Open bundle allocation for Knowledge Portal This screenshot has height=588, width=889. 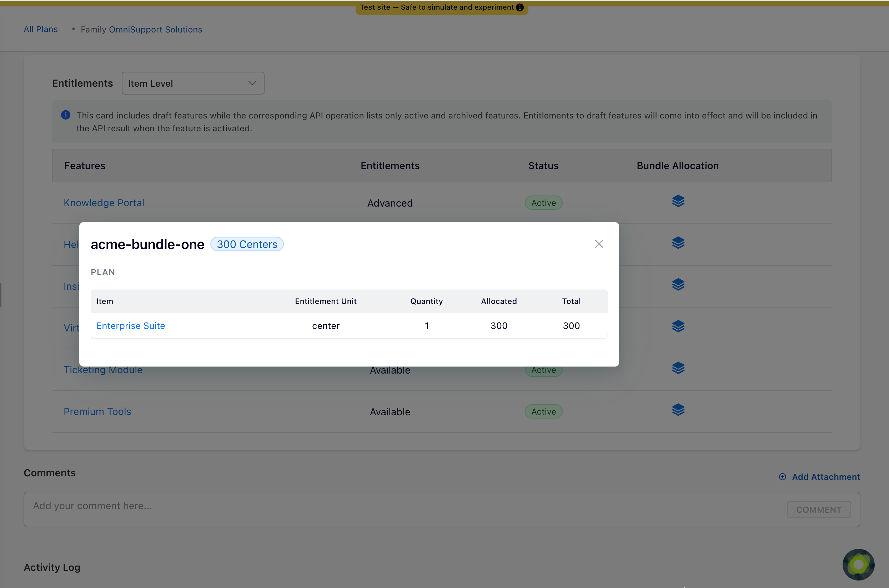[678, 201]
